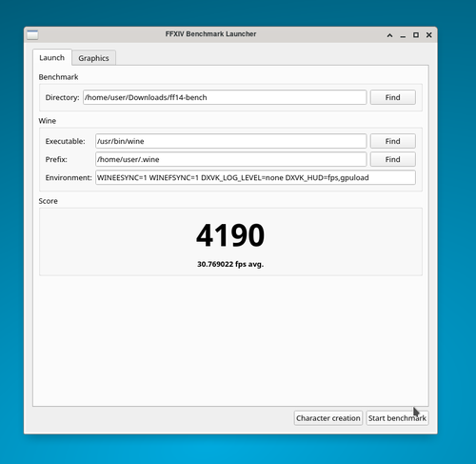Screen dimensions: 476x464
Task: Launch the Character creation button
Action: click(328, 418)
